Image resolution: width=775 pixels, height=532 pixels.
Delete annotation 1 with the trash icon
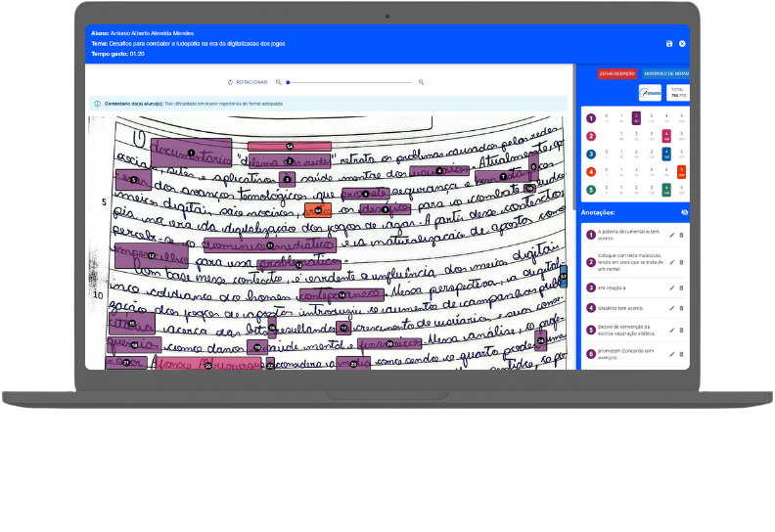681,235
